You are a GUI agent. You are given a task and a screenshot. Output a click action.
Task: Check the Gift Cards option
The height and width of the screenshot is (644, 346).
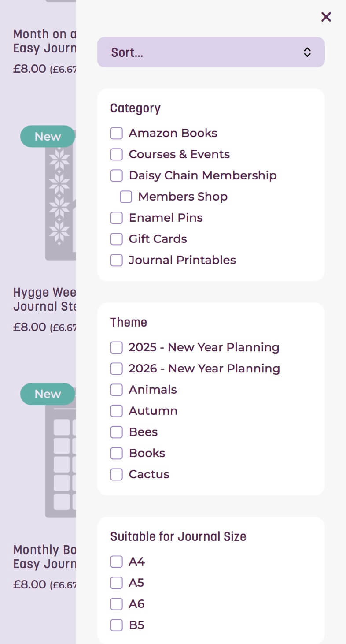117,239
